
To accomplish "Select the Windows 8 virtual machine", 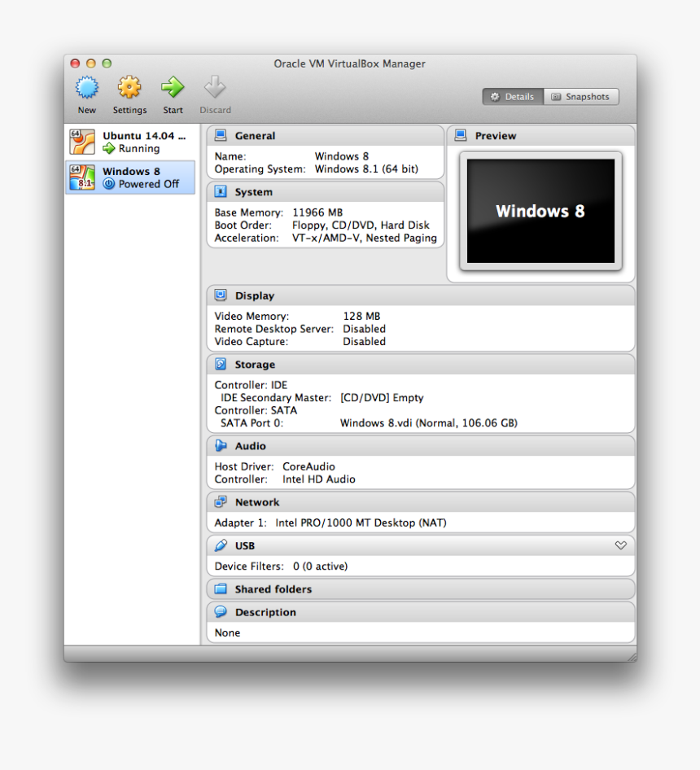I will tap(130, 177).
